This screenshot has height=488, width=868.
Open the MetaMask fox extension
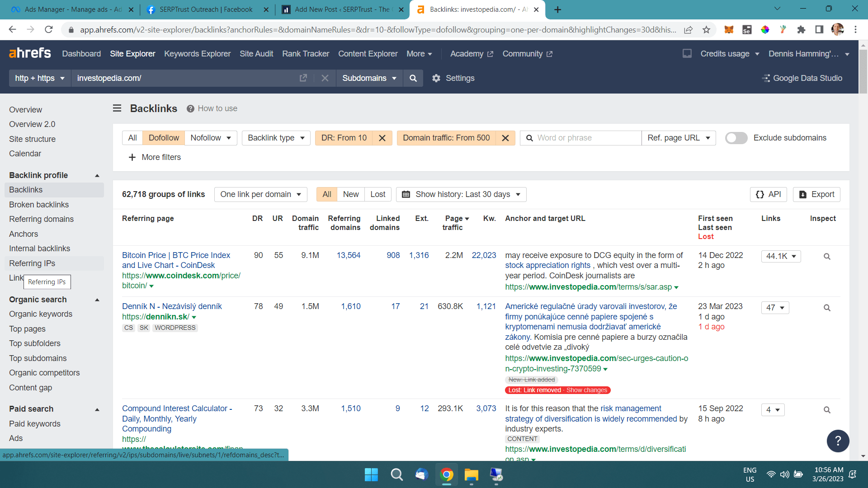point(729,30)
